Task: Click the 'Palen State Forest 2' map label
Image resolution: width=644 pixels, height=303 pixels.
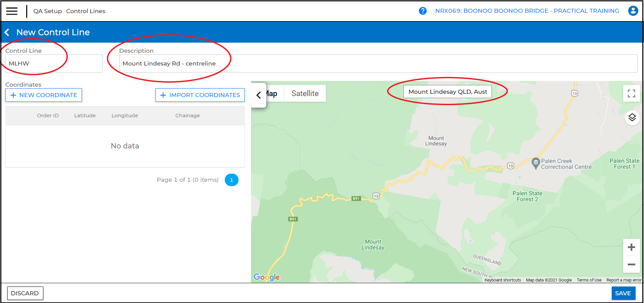Action: [527, 196]
